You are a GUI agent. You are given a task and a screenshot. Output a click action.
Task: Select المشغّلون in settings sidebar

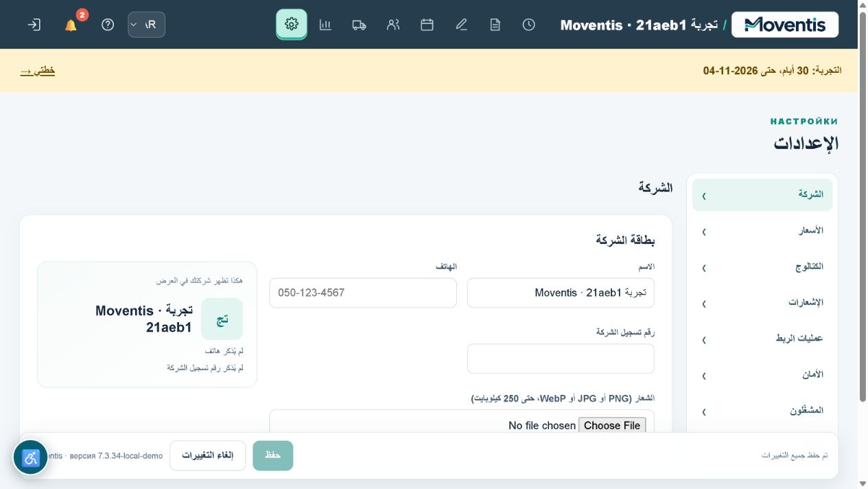point(762,411)
